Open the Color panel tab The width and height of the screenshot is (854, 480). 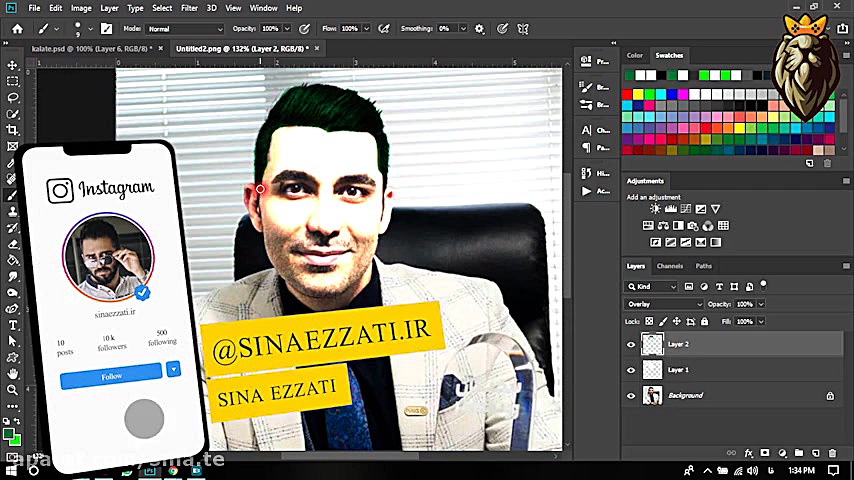[635, 56]
